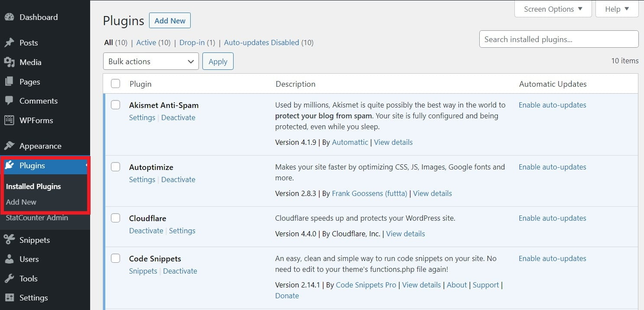
Task: Open Frank Goossens (futtta) author link
Action: click(370, 193)
